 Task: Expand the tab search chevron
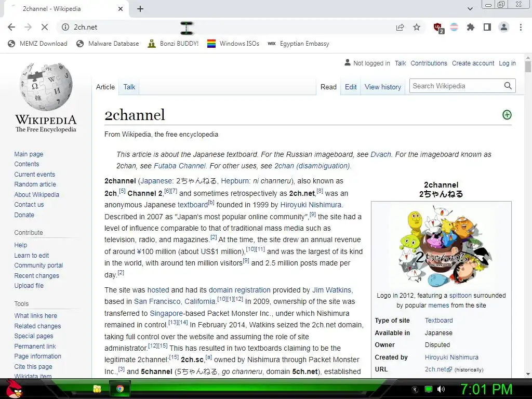pyautogui.click(x=470, y=9)
